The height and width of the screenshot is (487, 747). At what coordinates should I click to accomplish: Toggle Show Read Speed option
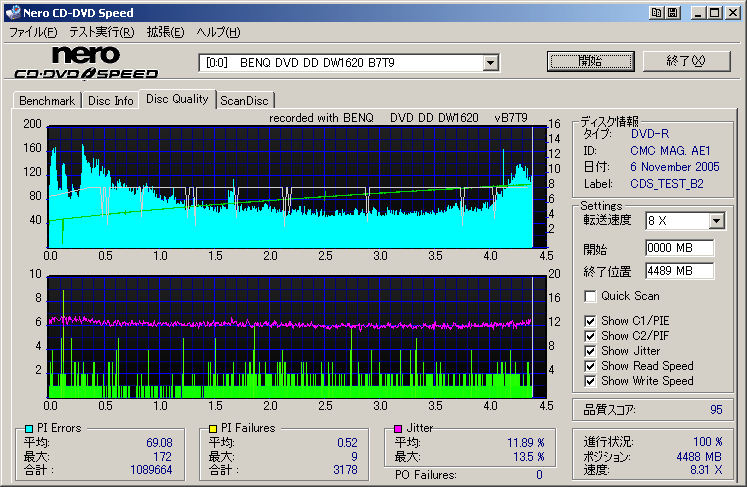[x=590, y=366]
